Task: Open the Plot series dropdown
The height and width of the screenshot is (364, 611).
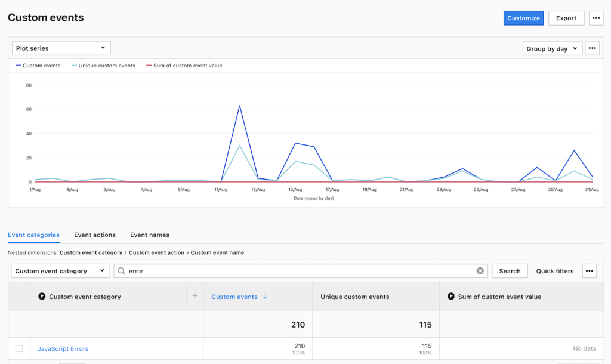Action: click(61, 48)
